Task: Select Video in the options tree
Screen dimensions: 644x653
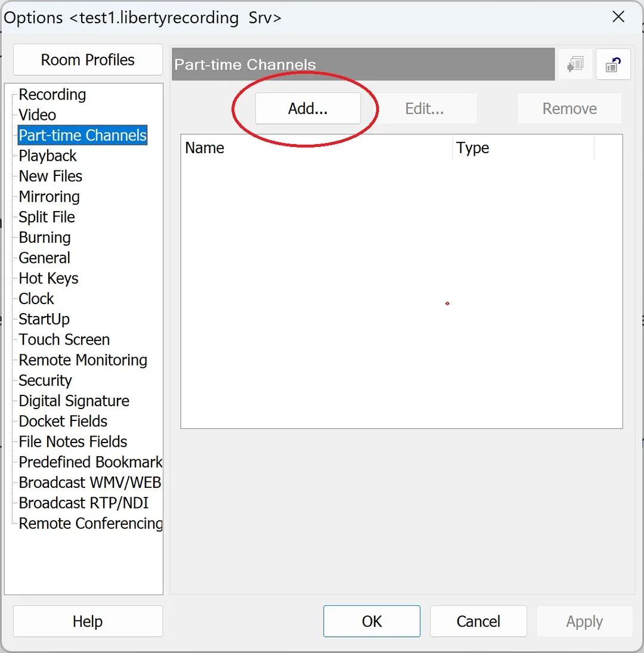Action: tap(38, 115)
